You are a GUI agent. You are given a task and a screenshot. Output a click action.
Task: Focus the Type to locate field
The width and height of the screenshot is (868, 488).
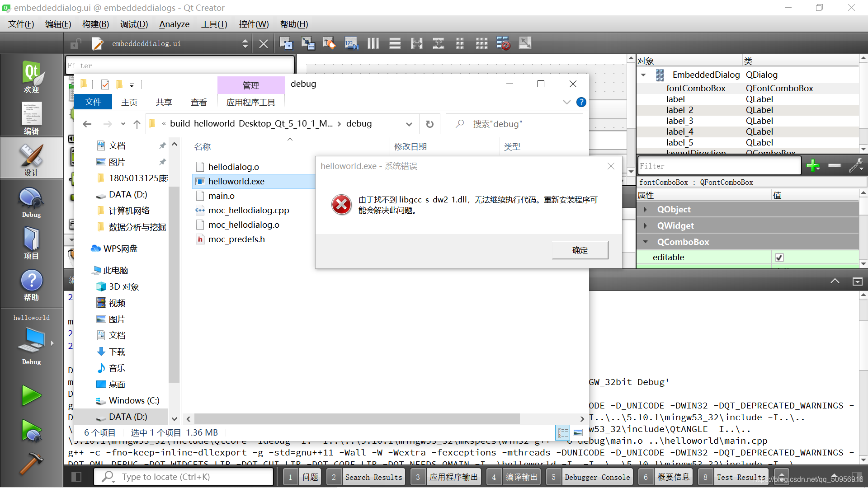point(184,477)
